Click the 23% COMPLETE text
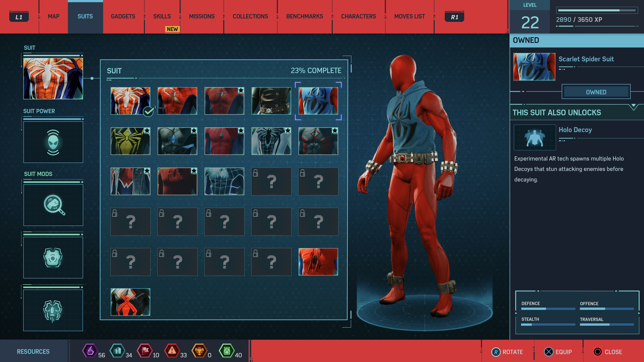 click(x=316, y=71)
